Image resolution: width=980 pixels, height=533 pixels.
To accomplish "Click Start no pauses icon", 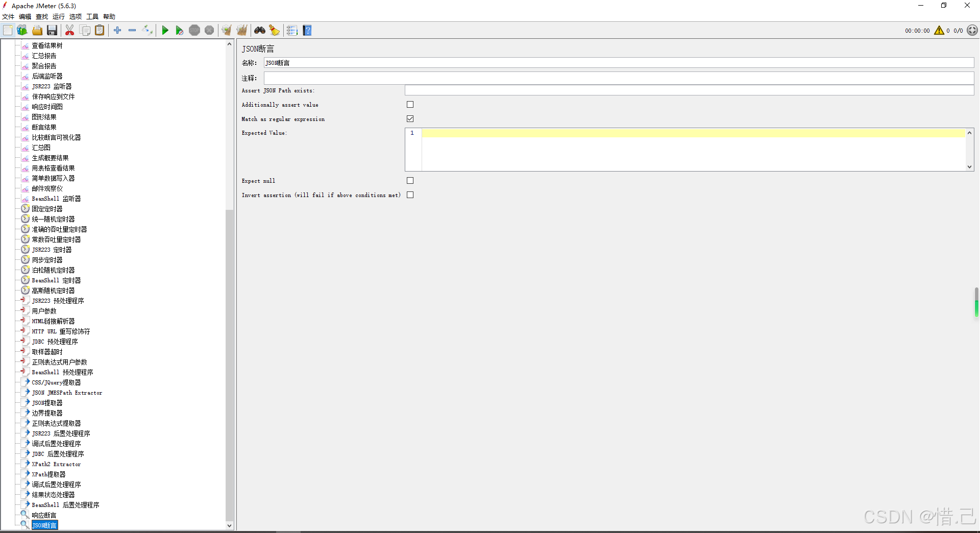I will (x=179, y=31).
